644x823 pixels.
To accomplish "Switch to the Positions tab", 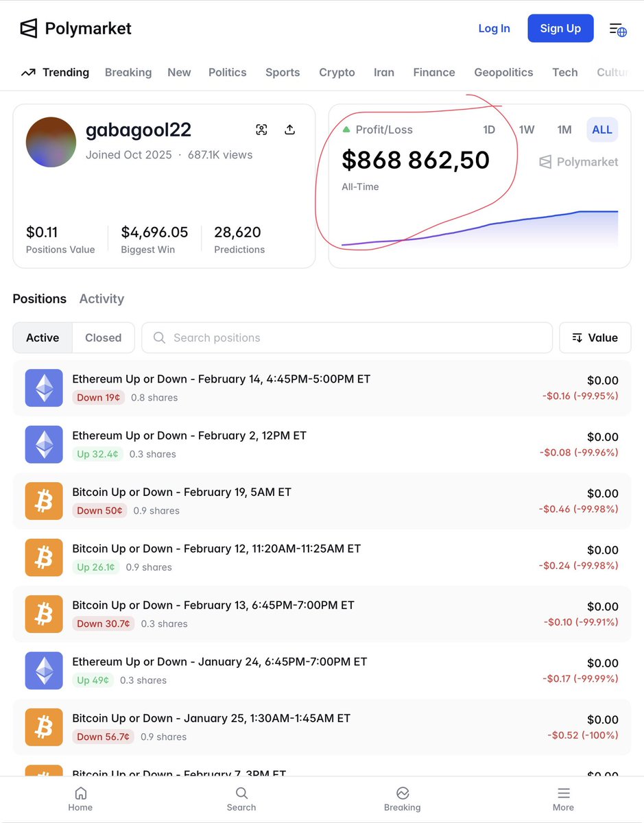I will coord(40,299).
